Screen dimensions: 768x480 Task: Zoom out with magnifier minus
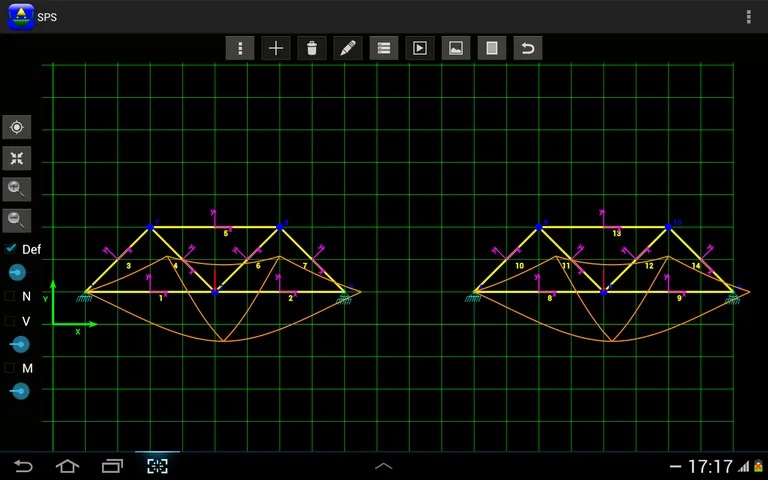click(17, 221)
